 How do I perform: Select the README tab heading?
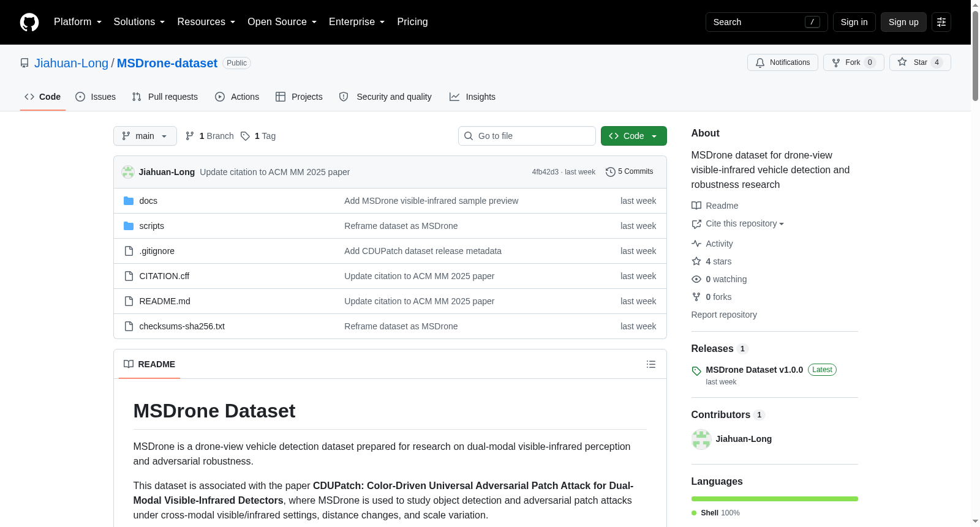coord(149,364)
